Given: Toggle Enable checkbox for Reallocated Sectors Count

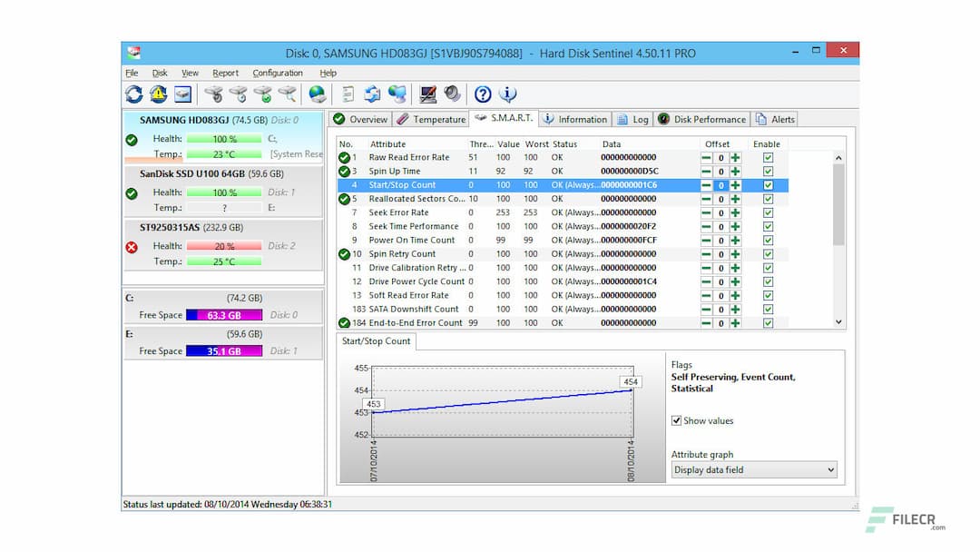Looking at the screenshot, I should point(769,199).
